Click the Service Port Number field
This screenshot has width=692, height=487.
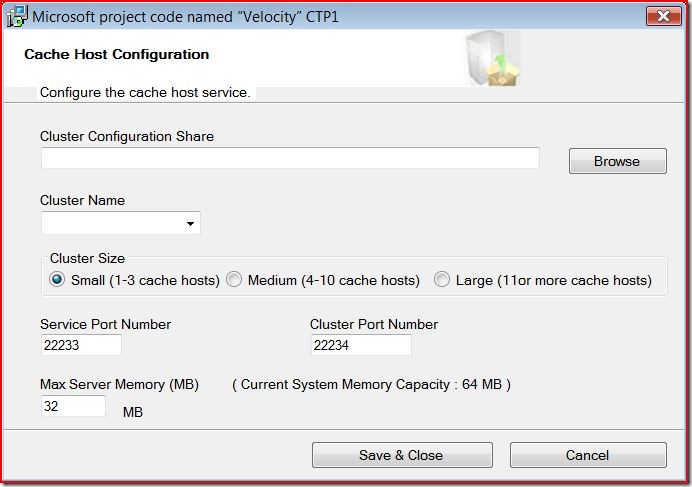coord(81,345)
